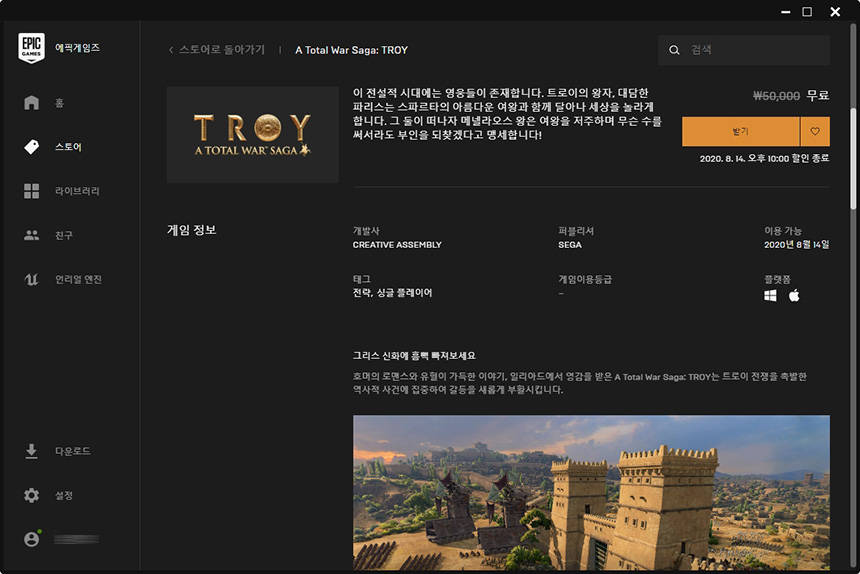The height and width of the screenshot is (574, 860).
Task: Open the Home (홈) page icon
Action: pos(31,103)
